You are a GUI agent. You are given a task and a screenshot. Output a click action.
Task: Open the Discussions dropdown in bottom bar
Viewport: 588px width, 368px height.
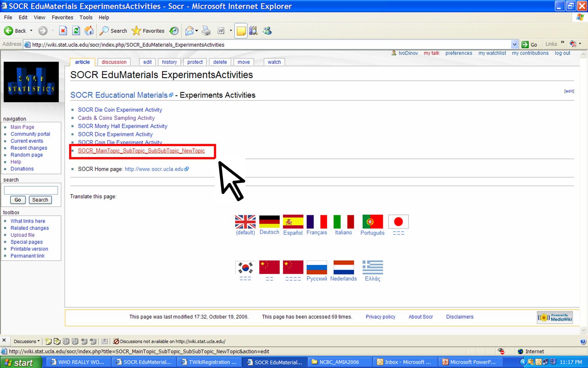pos(27,341)
